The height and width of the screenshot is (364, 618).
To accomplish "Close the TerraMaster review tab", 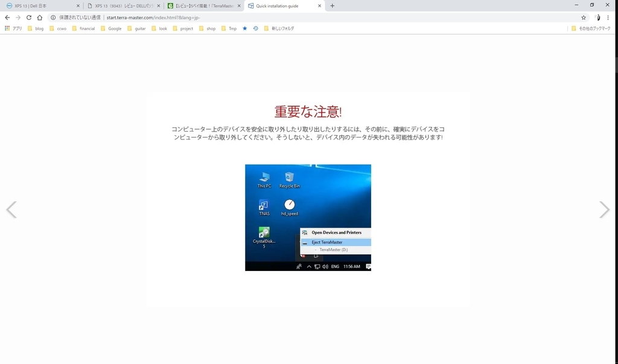I will pos(239,6).
